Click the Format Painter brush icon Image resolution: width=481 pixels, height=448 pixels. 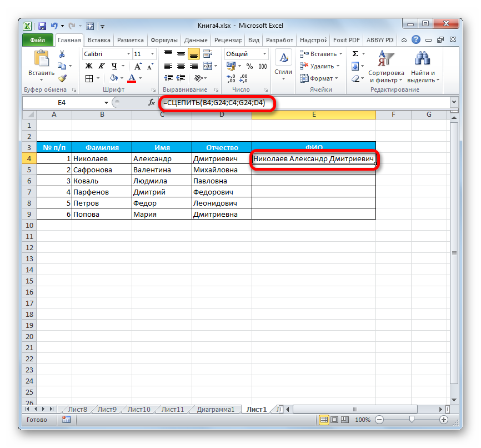coord(62,78)
